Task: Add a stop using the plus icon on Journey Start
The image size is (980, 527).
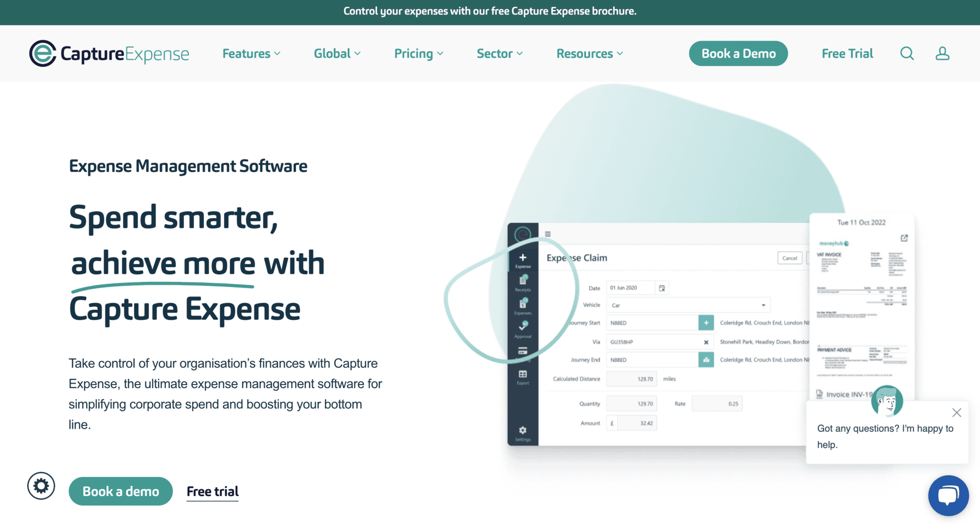Action: (x=706, y=322)
